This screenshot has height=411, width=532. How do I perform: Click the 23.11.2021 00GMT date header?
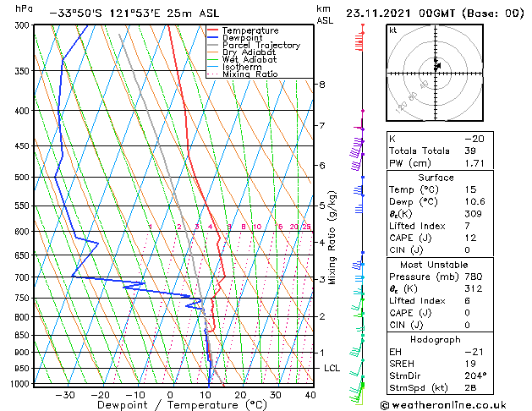coord(435,14)
